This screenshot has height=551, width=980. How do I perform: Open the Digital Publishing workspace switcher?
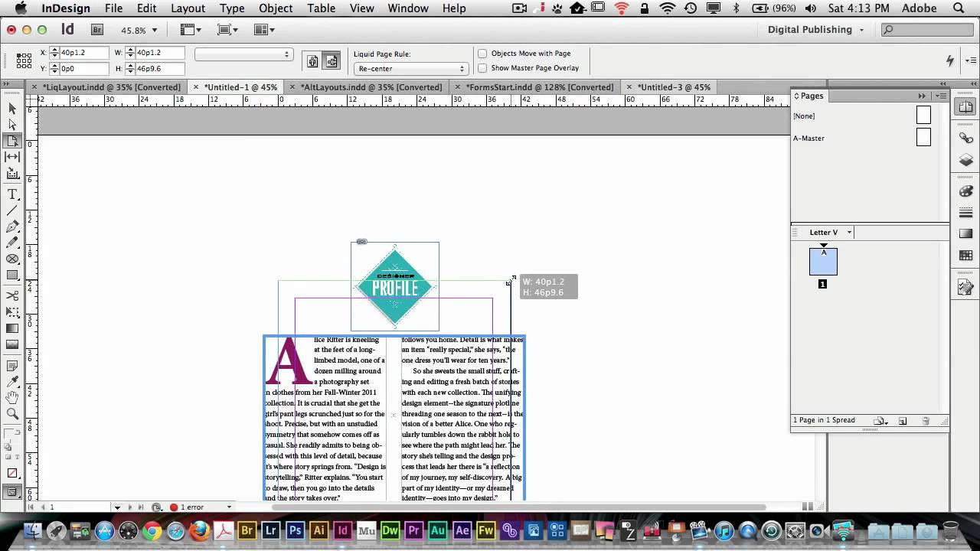[x=816, y=30]
